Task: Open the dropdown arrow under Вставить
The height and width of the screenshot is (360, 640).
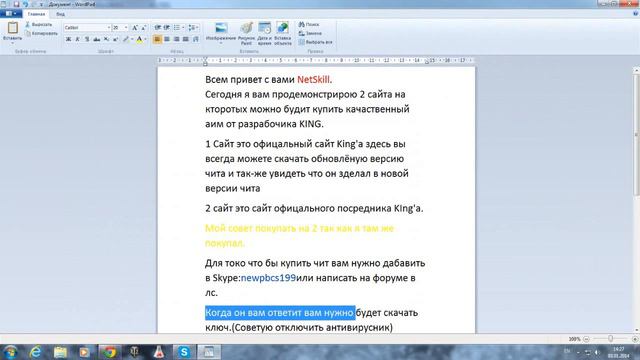Action: (13, 43)
